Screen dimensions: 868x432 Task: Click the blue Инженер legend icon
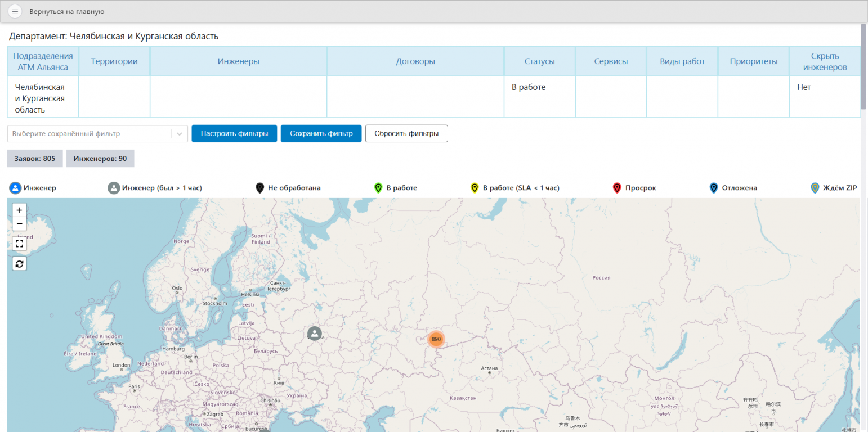16,188
